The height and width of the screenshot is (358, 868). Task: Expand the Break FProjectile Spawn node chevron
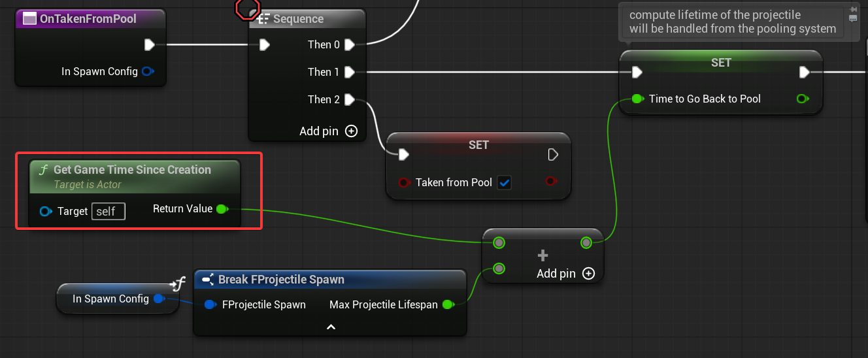(331, 326)
